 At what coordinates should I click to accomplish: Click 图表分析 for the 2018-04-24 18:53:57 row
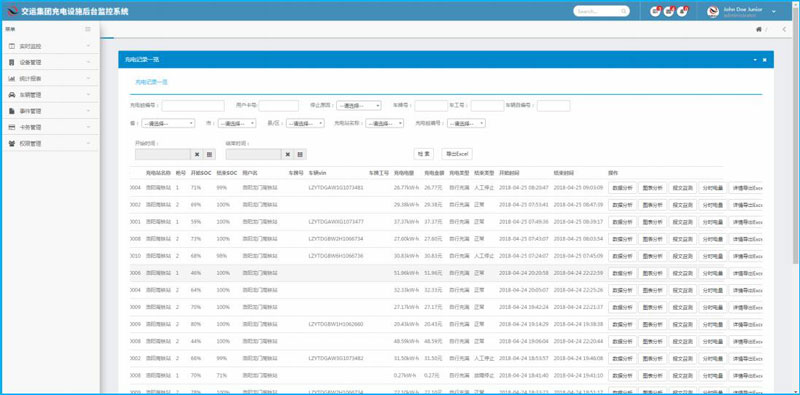click(x=653, y=358)
